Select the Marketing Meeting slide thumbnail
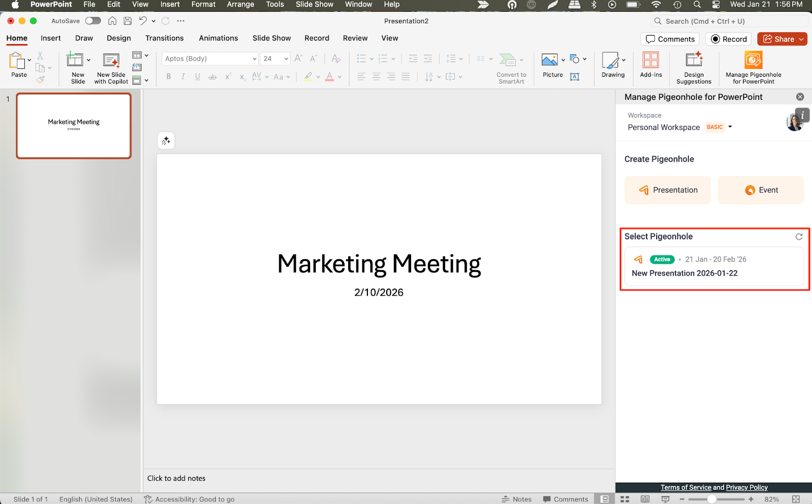This screenshot has height=504, width=812. [74, 126]
